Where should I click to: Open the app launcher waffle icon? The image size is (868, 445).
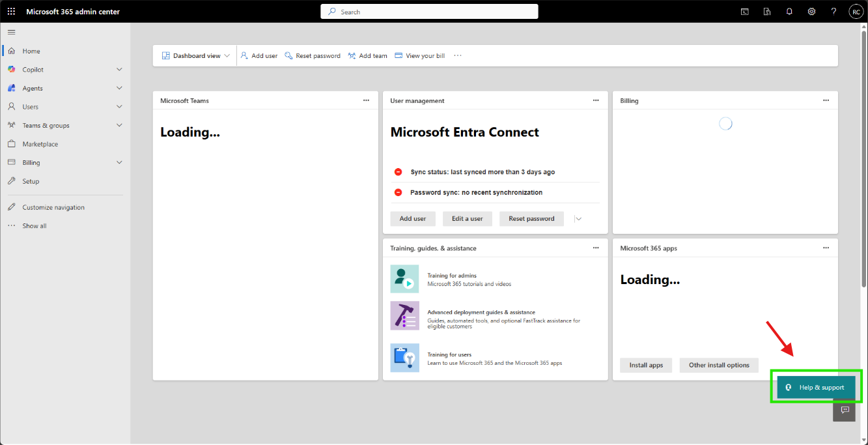[11, 12]
